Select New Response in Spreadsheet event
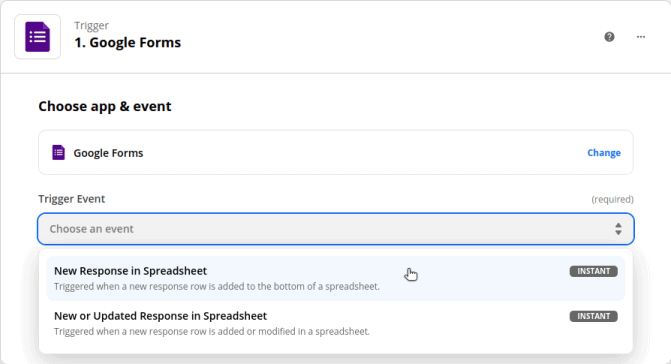 pos(336,278)
